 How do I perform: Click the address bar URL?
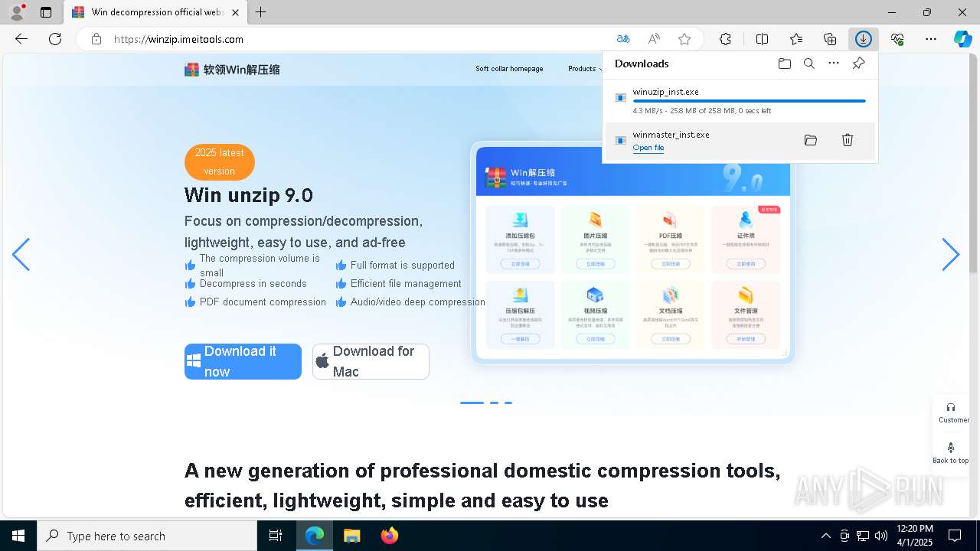tap(178, 39)
